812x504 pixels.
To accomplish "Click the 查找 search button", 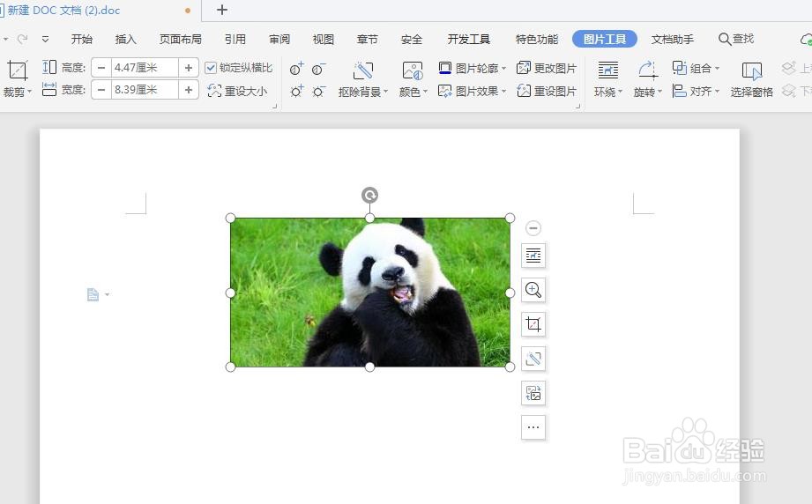I will click(736, 39).
